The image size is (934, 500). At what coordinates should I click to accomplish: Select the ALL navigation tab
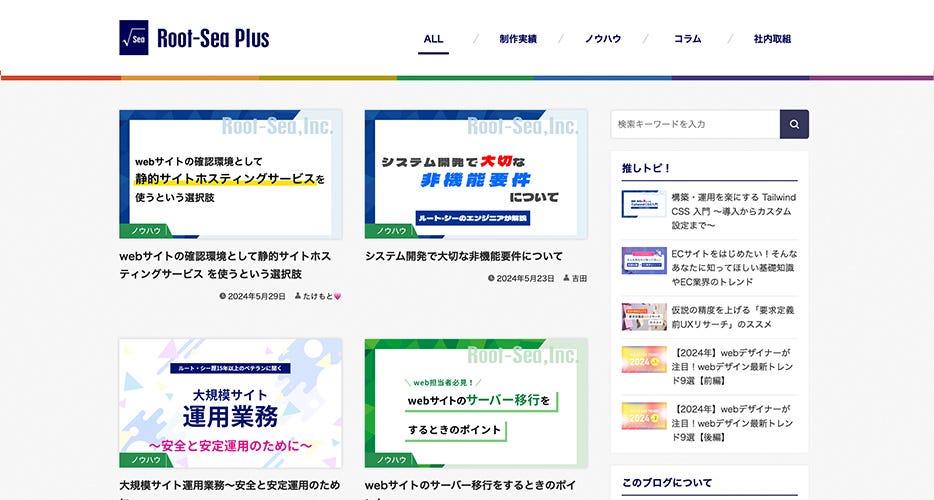[x=433, y=39]
